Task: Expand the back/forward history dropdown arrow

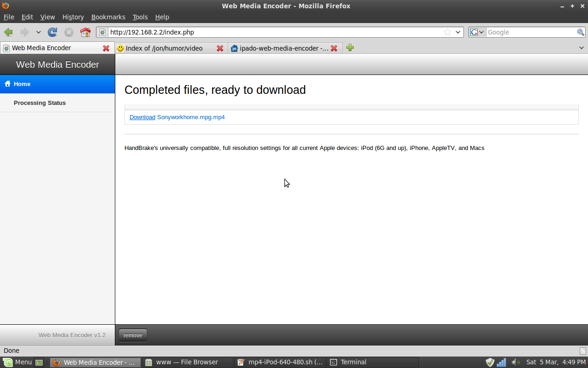Action: pos(39,32)
